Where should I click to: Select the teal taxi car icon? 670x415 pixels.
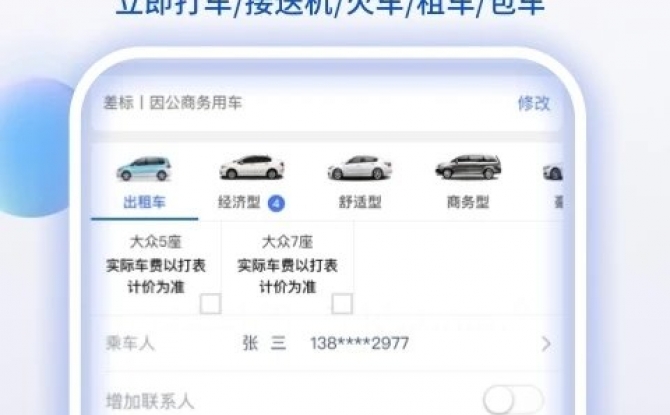pos(144,168)
